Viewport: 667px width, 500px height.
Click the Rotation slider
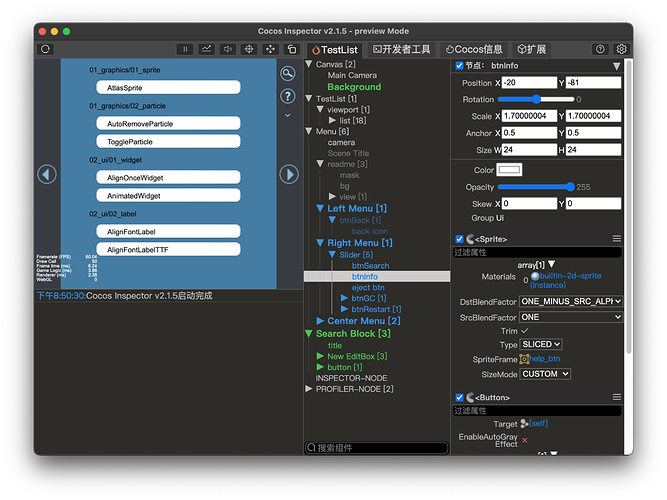[x=536, y=99]
